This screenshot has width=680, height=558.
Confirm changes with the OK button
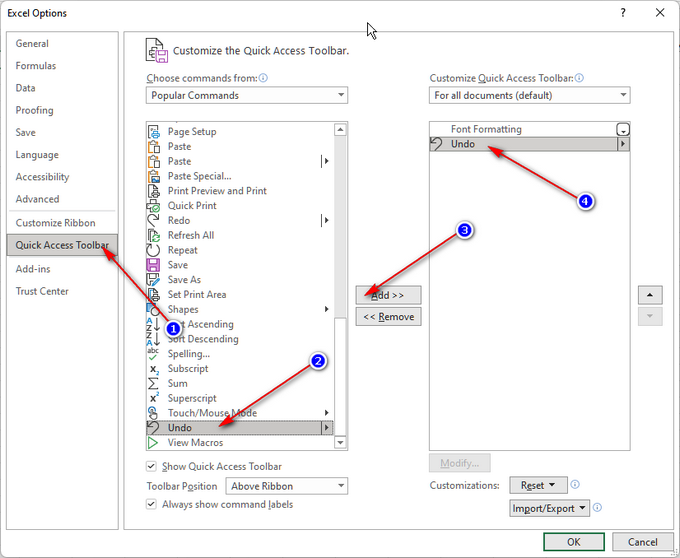pos(574,542)
